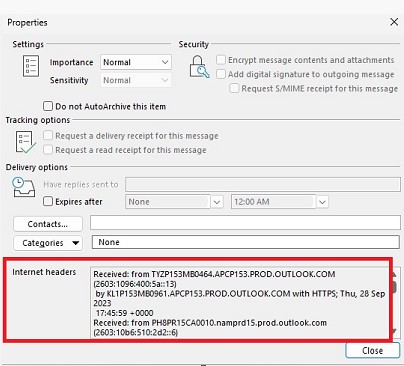Click the Contacts... button
This screenshot has width=404, height=366.
point(48,224)
